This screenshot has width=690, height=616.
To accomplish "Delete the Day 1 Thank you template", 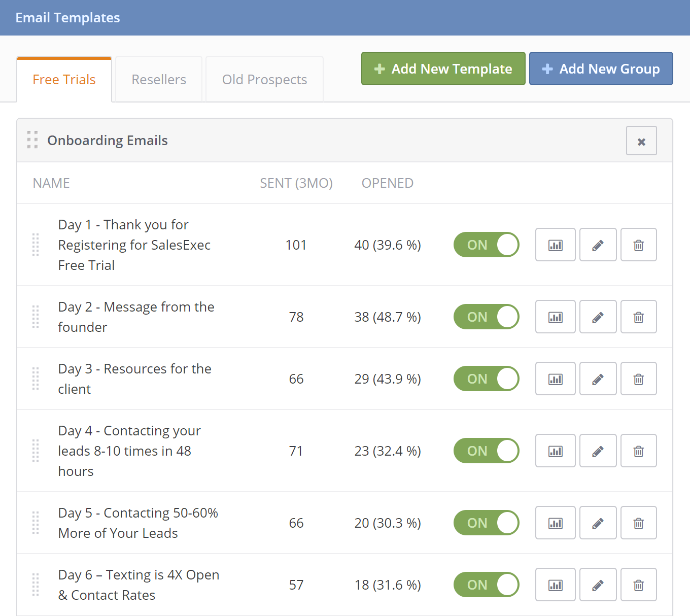I will tap(638, 245).
